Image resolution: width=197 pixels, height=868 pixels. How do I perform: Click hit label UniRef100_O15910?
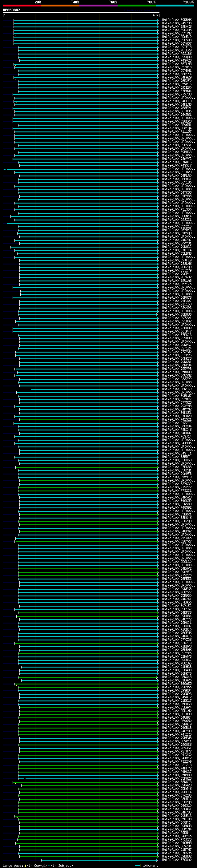point(177,477)
